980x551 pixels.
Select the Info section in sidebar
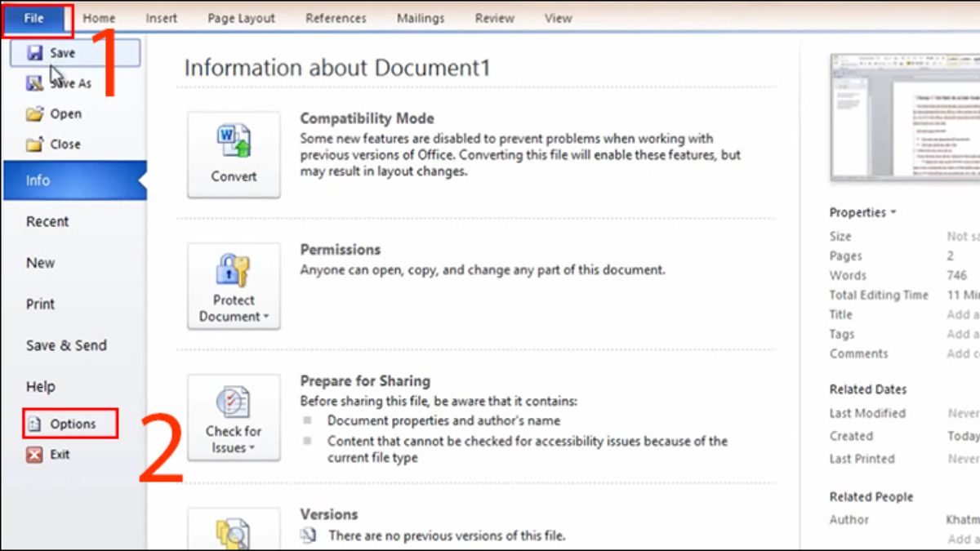[x=73, y=180]
